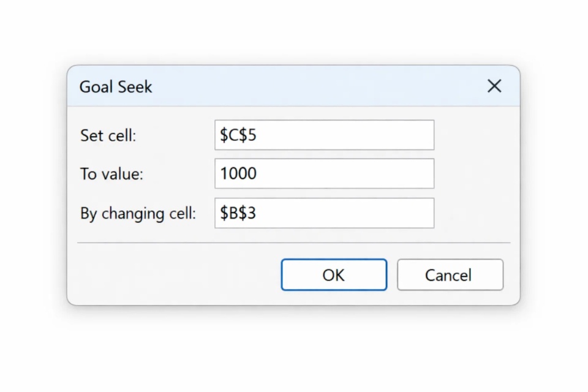Click Cancel to dismiss the dialog
Viewport: 588px width, 392px height.
pyautogui.click(x=450, y=274)
